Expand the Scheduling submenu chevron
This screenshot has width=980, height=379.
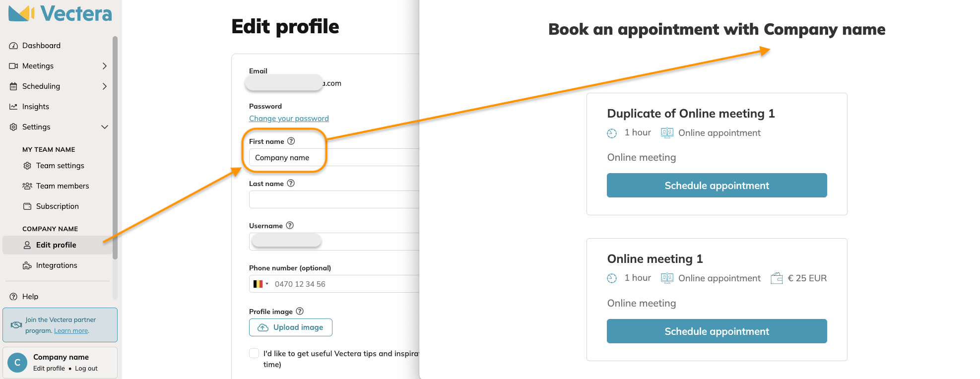[104, 86]
